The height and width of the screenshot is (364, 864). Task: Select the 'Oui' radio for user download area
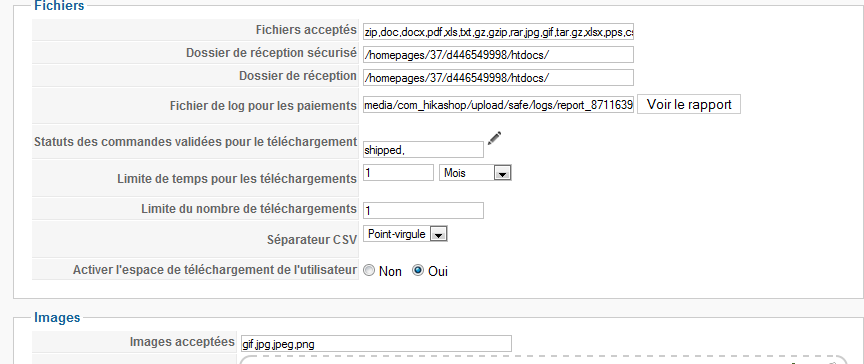tap(418, 270)
